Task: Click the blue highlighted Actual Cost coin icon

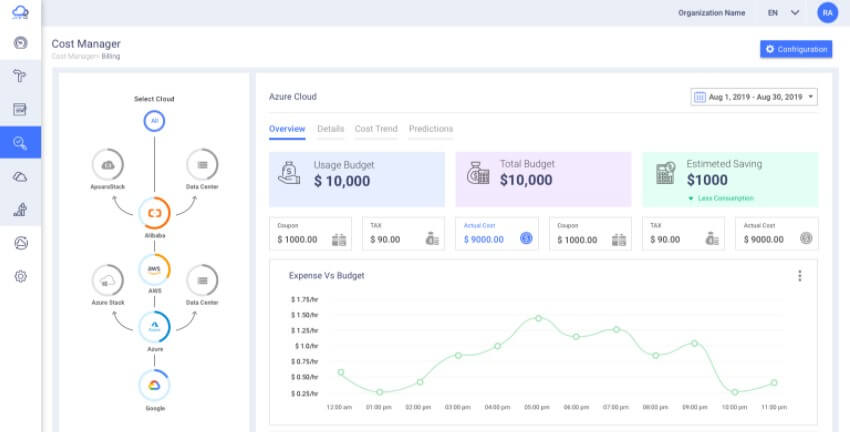Action: point(526,238)
